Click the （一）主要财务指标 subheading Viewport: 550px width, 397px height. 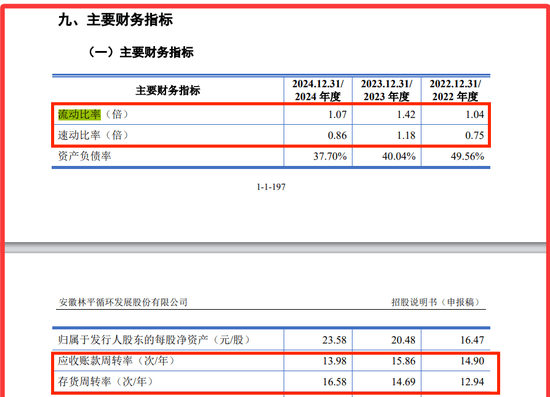click(140, 52)
